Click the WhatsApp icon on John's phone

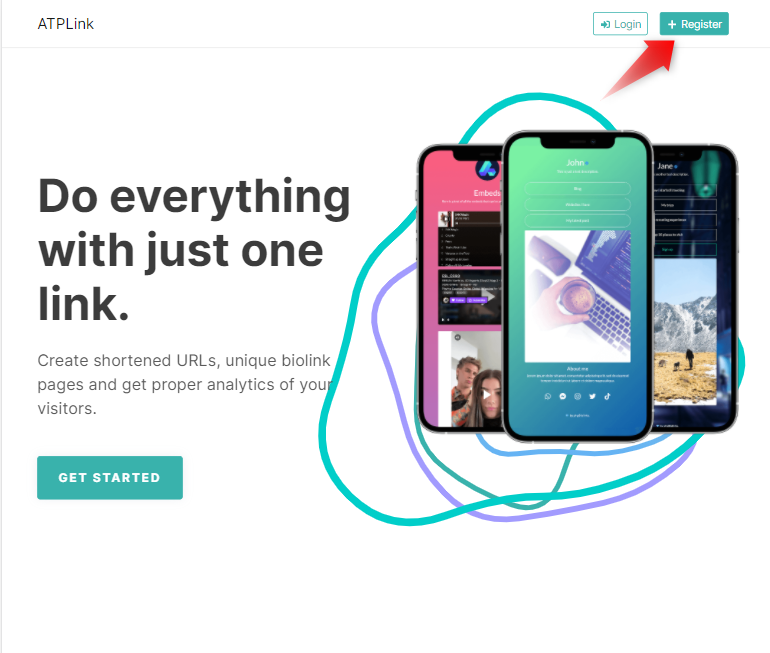(x=548, y=396)
